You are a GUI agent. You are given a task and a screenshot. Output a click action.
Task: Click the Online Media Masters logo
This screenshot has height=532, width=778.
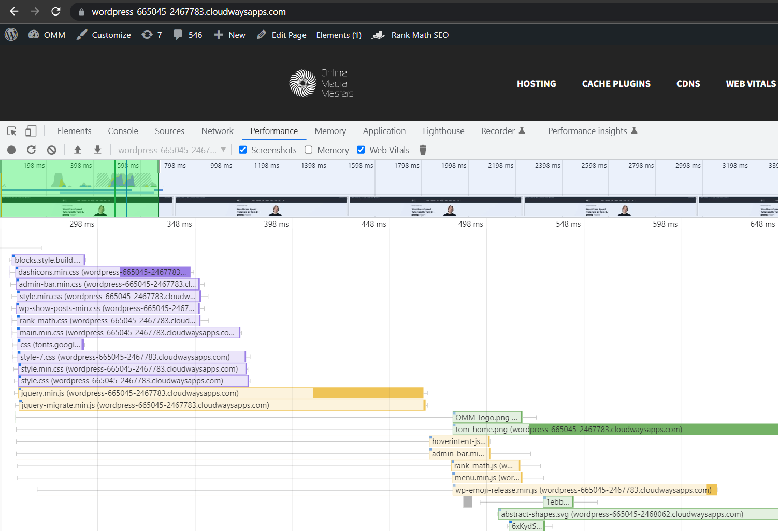click(321, 83)
